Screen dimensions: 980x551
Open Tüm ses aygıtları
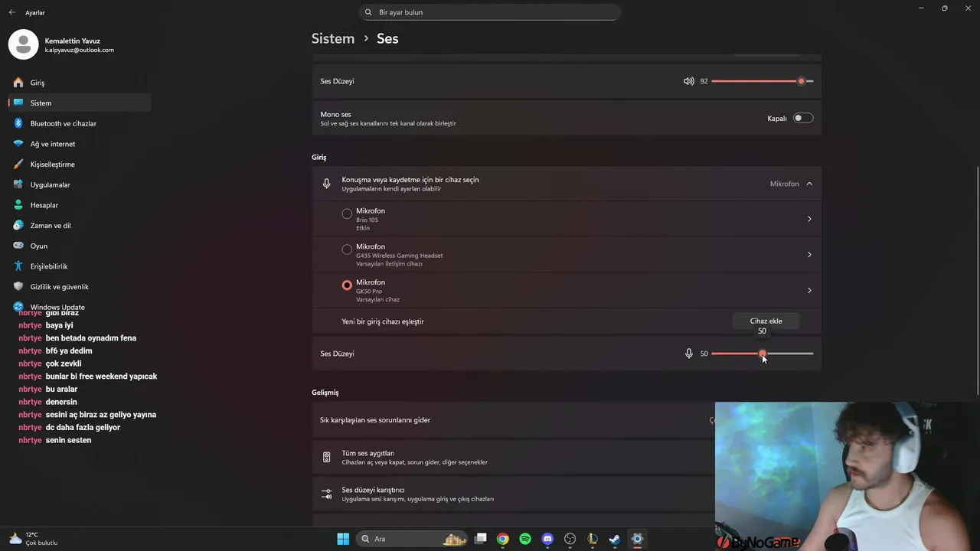tap(513, 458)
